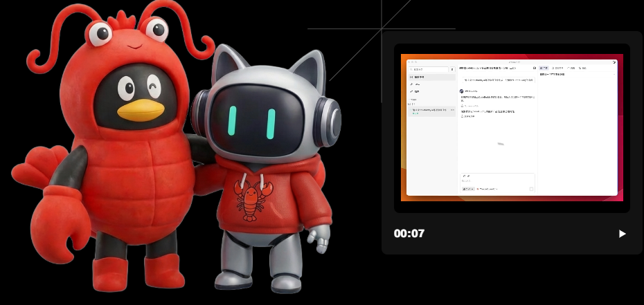Click the small square button beside the sidebar search

click(452, 70)
